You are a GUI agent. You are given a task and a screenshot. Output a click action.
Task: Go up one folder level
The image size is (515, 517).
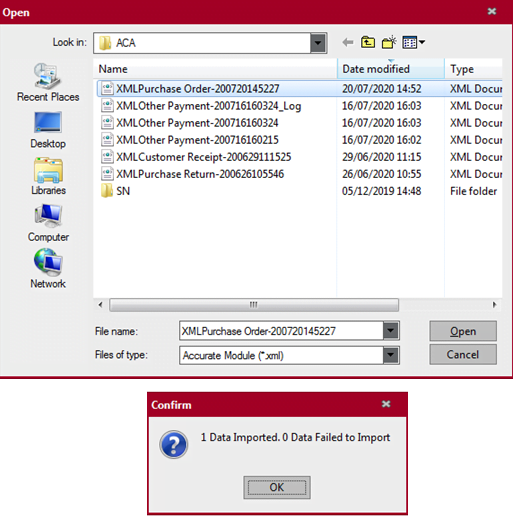pos(368,42)
